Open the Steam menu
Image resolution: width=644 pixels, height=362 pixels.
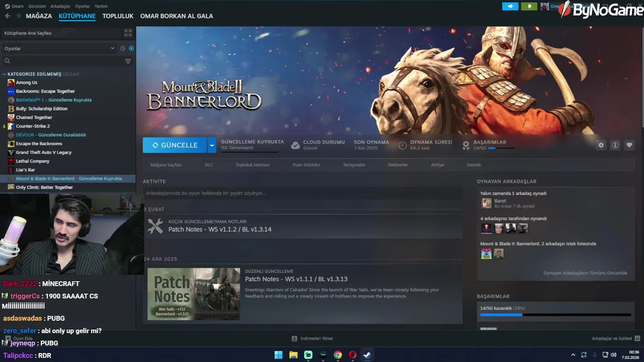(18, 6)
